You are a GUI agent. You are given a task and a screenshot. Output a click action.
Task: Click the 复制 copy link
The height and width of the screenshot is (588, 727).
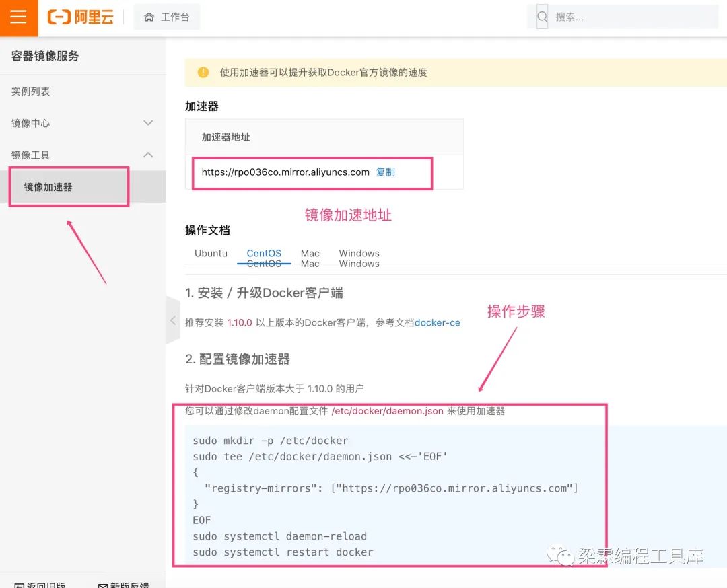[x=385, y=172]
